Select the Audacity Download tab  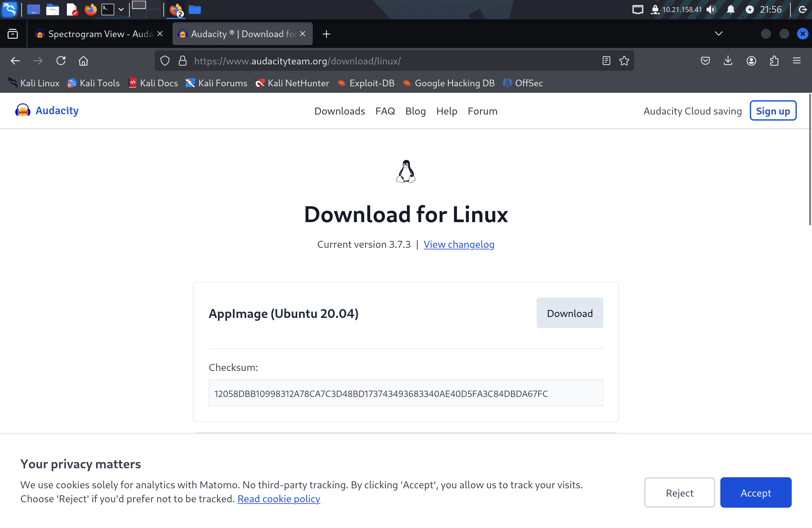pos(243,34)
